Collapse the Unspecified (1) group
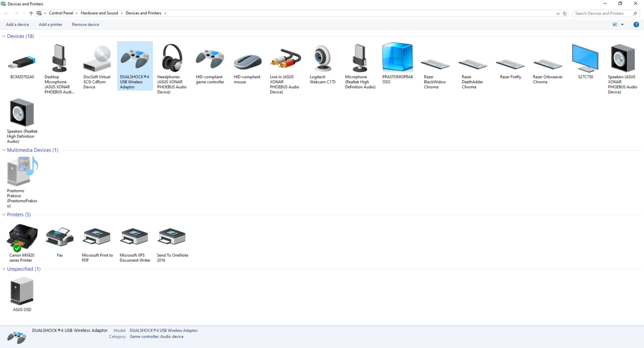 click(x=4, y=269)
